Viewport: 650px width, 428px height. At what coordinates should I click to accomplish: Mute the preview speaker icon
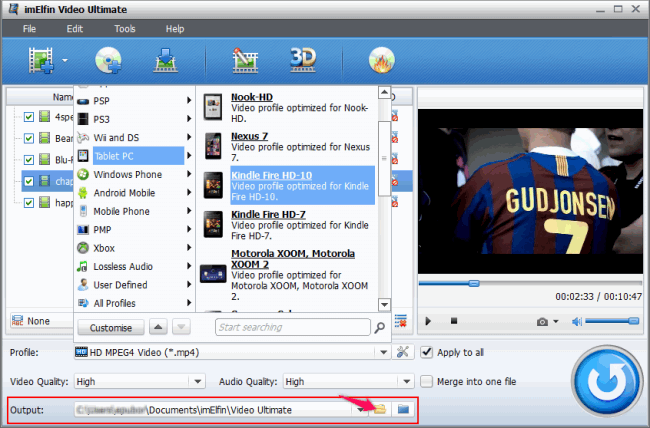point(577,321)
